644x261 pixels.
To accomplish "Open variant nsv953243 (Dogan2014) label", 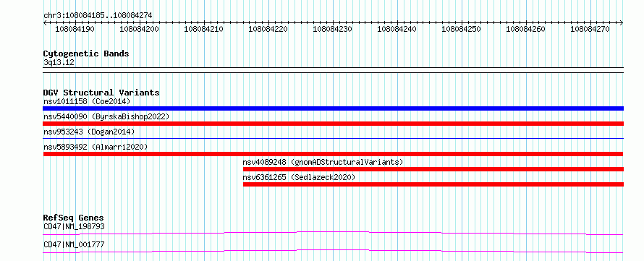I will pyautogui.click(x=89, y=132).
